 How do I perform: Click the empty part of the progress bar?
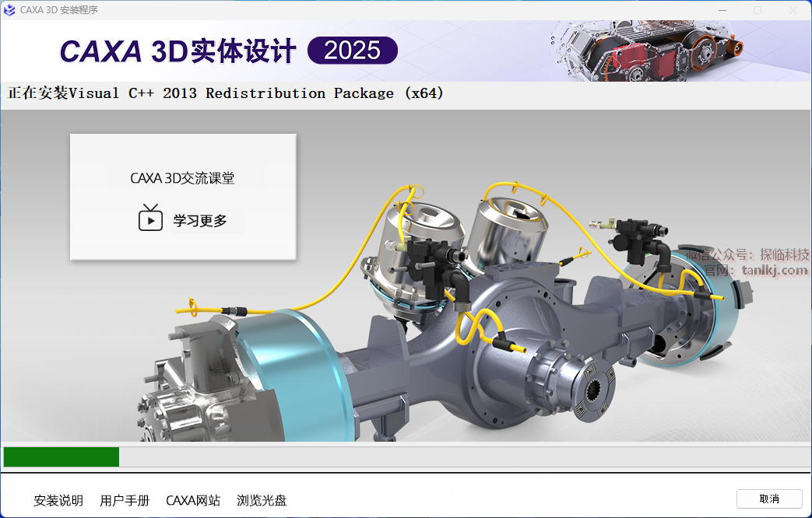pos(459,457)
